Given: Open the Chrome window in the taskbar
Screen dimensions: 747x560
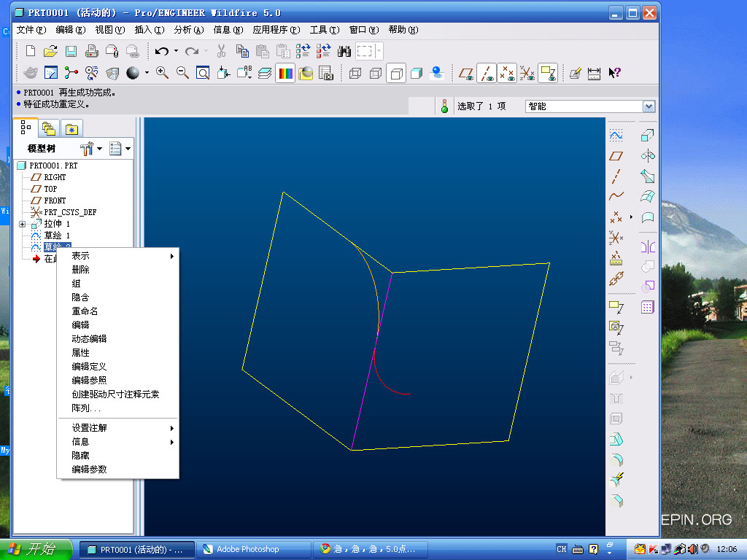Looking at the screenshot, I should (370, 549).
